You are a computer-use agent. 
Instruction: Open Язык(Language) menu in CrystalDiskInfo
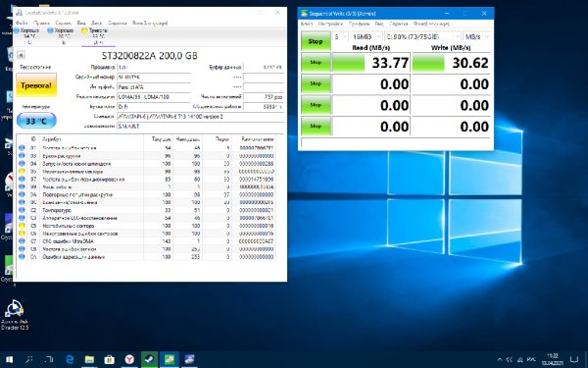click(x=150, y=23)
